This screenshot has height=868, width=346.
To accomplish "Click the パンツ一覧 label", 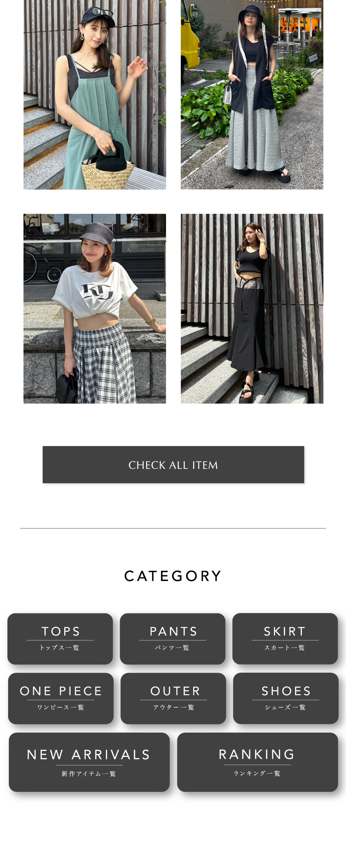I will point(172,648).
